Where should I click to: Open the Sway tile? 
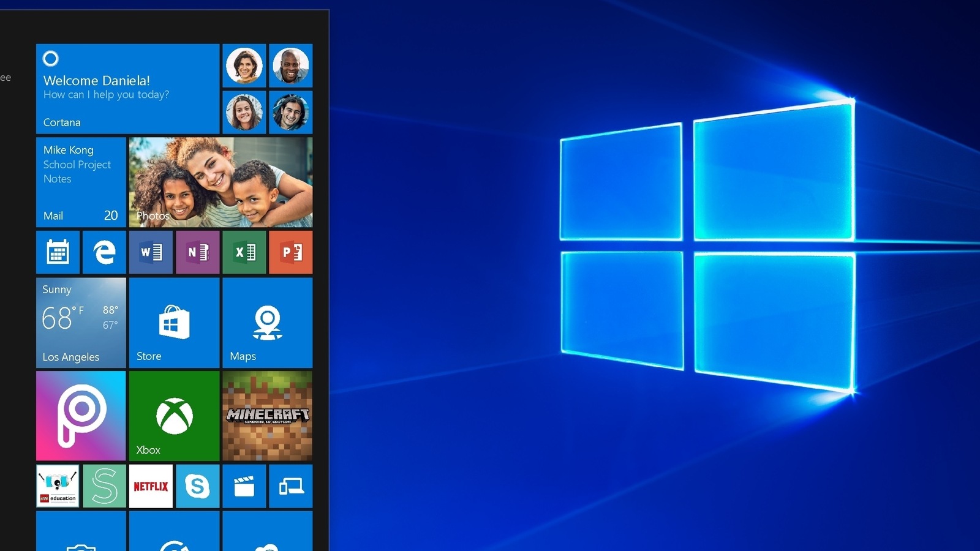pyautogui.click(x=104, y=486)
